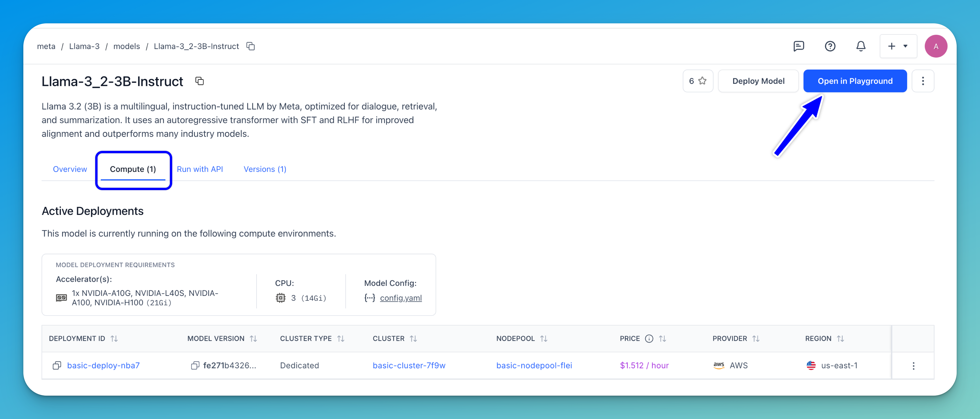
Task: Sort by Cluster column
Action: [413, 339]
